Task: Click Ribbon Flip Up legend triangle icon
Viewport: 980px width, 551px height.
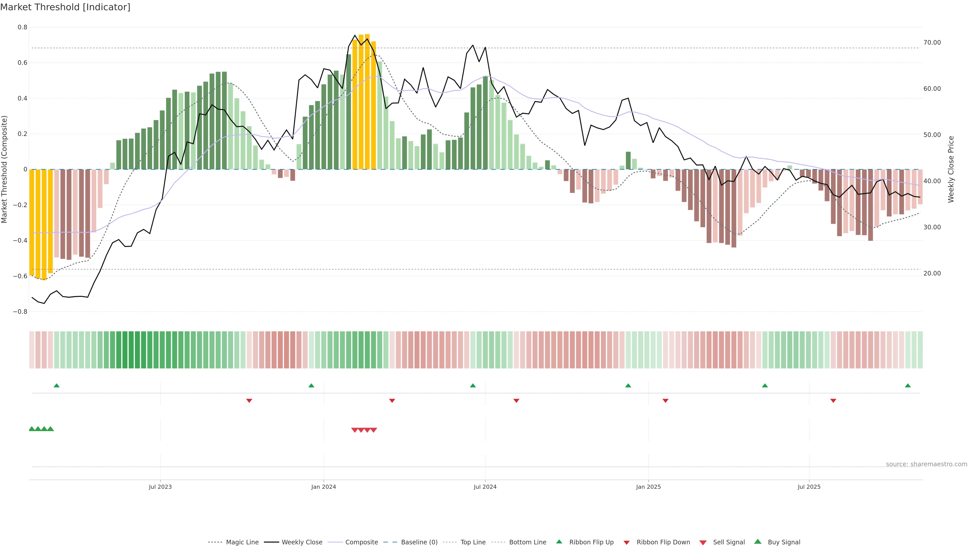Action: (559, 542)
